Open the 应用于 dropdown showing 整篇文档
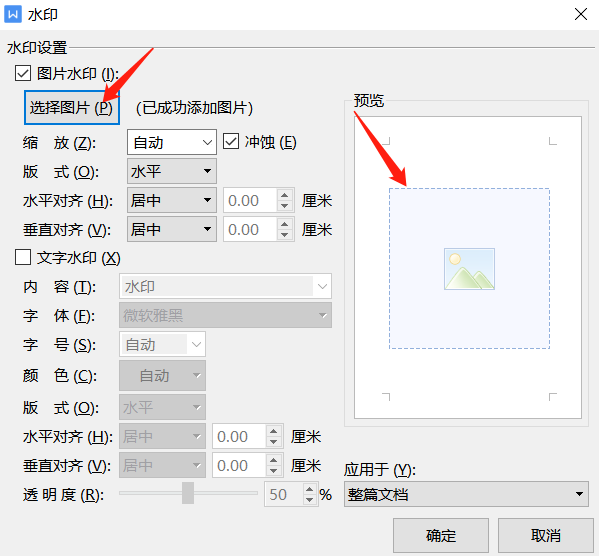Screen dimensions: 599x556 466,494
